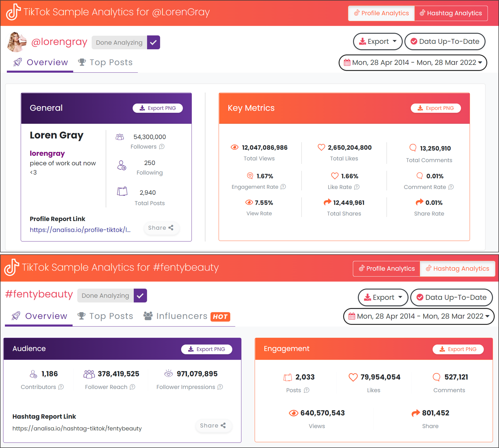The width and height of the screenshot is (499, 448).
Task: Switch to Hashtag Analytics in top header
Action: [x=451, y=13]
